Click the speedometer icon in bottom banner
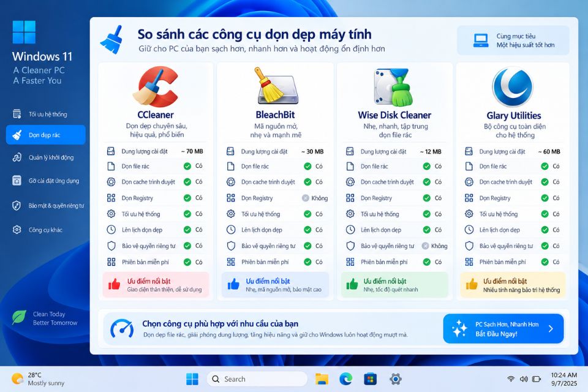The height and width of the screenshot is (392, 588). coord(122,328)
